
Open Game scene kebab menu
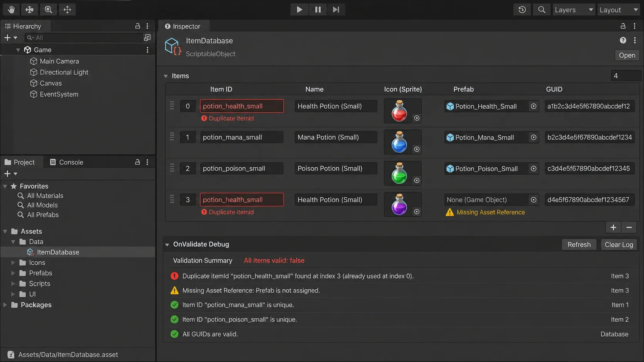point(148,50)
